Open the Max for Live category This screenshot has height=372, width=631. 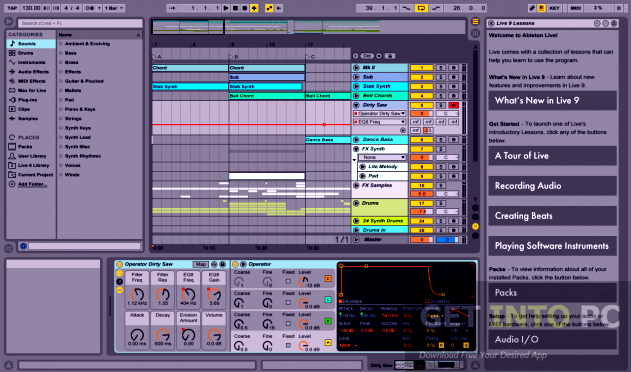click(32, 91)
